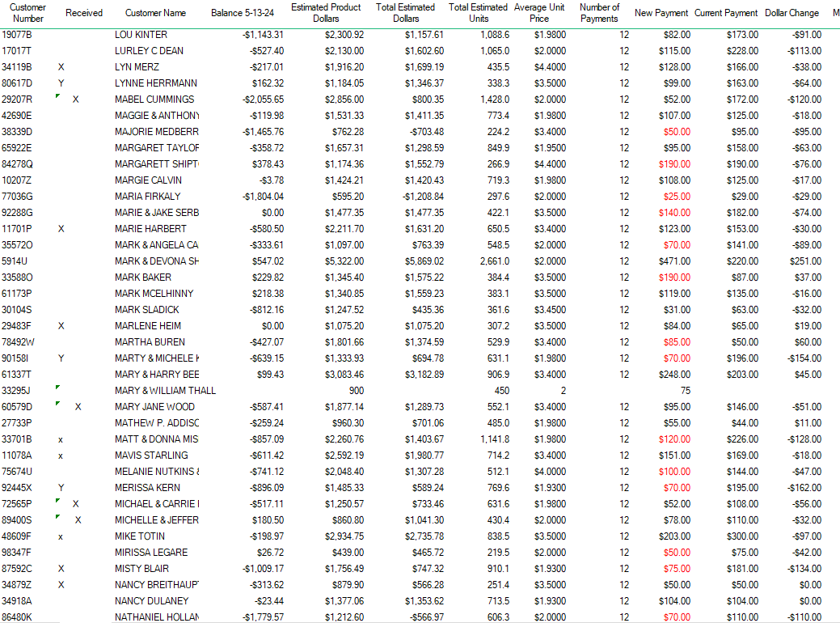Select MARIE & JAKE SERB balance $0.00
840x623 pixels.
[x=272, y=213]
